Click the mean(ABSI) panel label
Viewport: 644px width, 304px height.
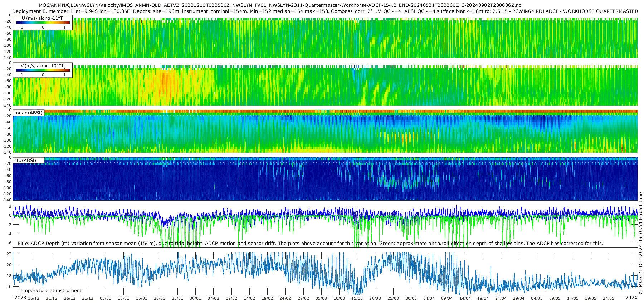click(x=28, y=113)
